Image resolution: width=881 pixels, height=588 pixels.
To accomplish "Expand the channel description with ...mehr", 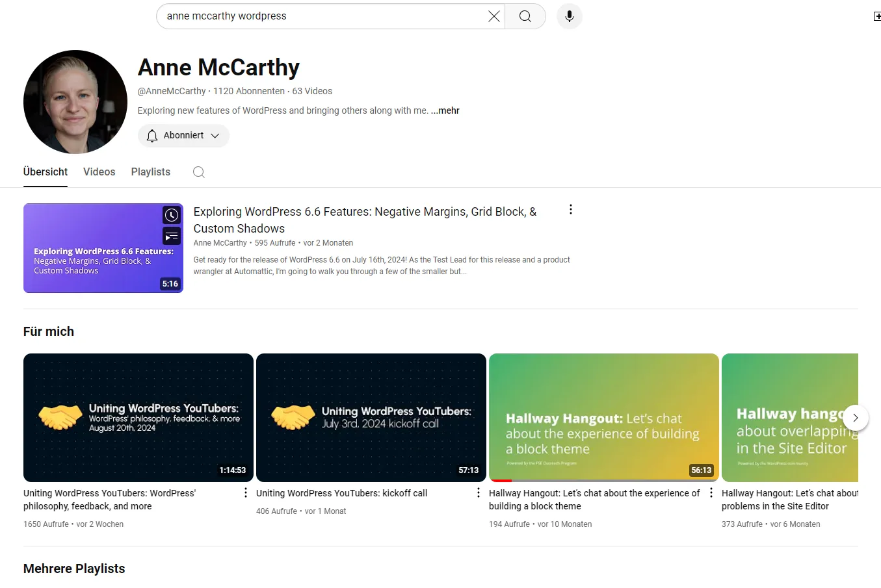I will pyautogui.click(x=445, y=110).
